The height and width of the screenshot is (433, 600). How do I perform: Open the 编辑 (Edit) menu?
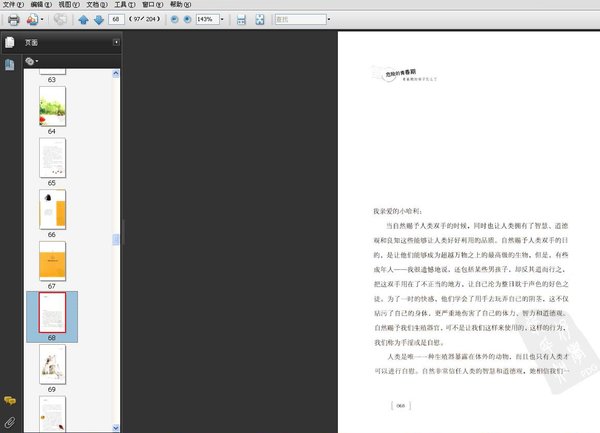click(x=41, y=5)
